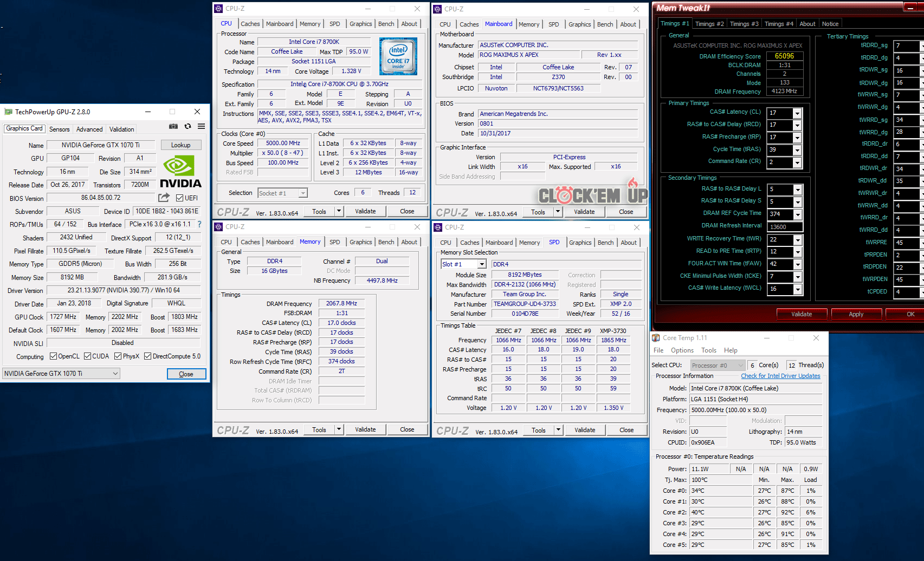Click the NVIDIA logo in GPU-Z
Screen dimensions: 924x561
(180, 172)
